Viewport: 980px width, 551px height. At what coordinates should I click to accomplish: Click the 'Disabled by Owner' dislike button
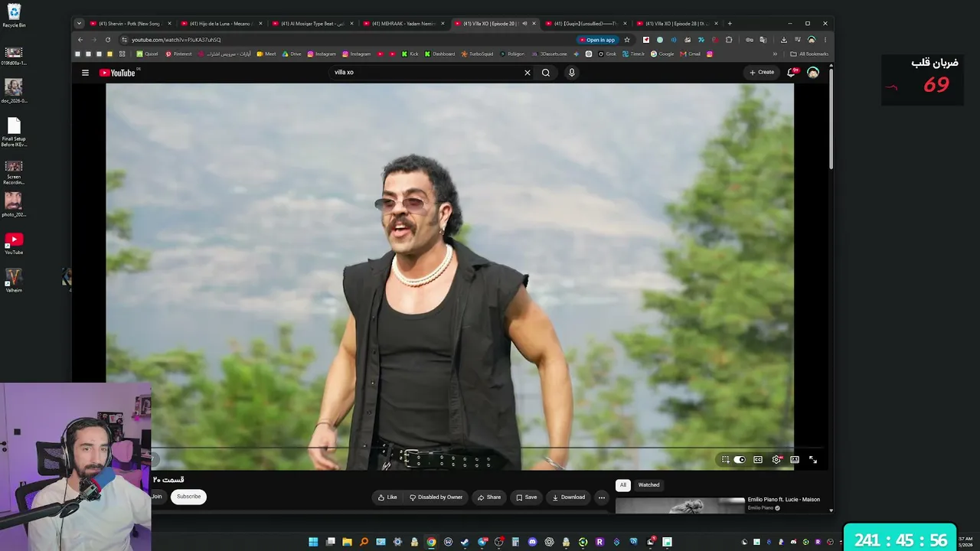coord(436,497)
